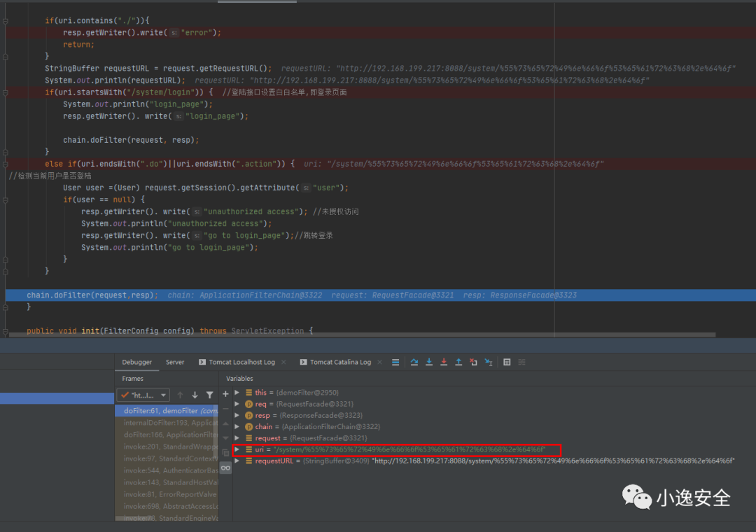Image resolution: width=756 pixels, height=532 pixels.
Task: Click console icon on Tomcat Localhost Log tab
Action: [x=202, y=362]
